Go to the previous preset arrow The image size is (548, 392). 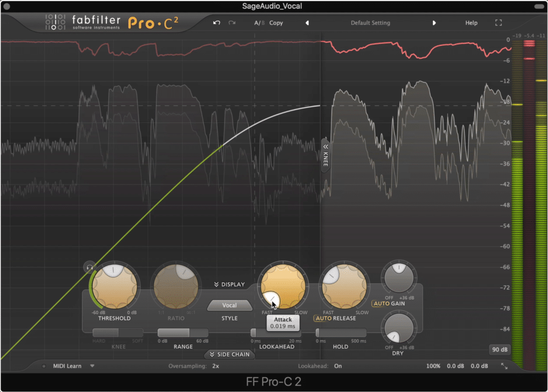(x=307, y=23)
